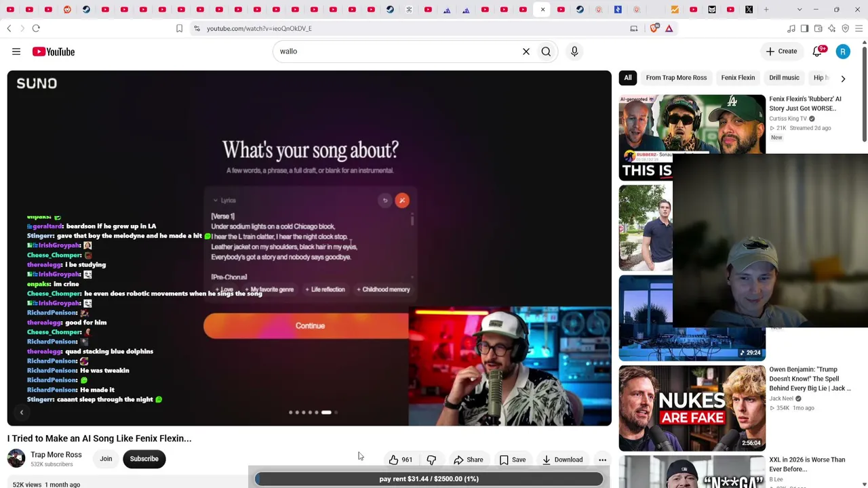Click the install app icon in address bar
This screenshot has width=868, height=488.
pos(634,28)
